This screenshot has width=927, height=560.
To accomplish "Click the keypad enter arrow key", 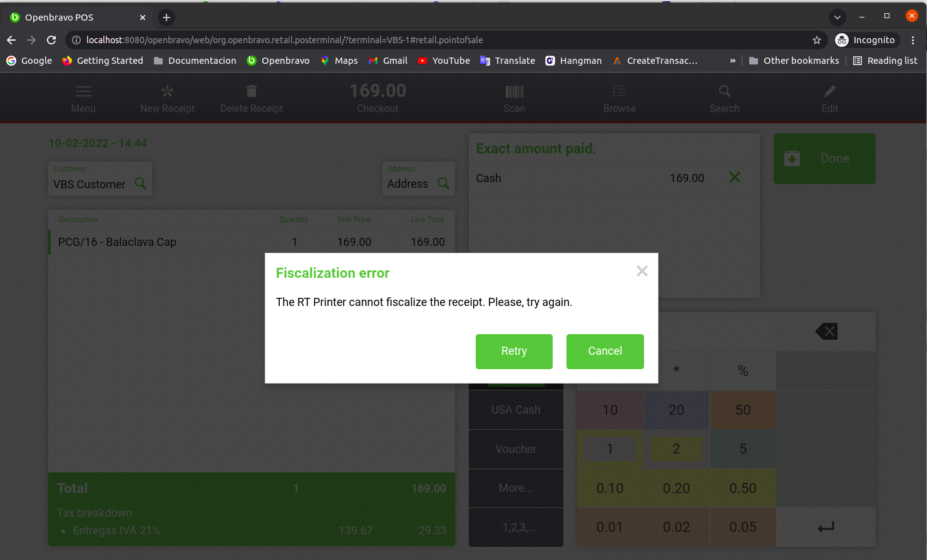I will click(x=826, y=527).
